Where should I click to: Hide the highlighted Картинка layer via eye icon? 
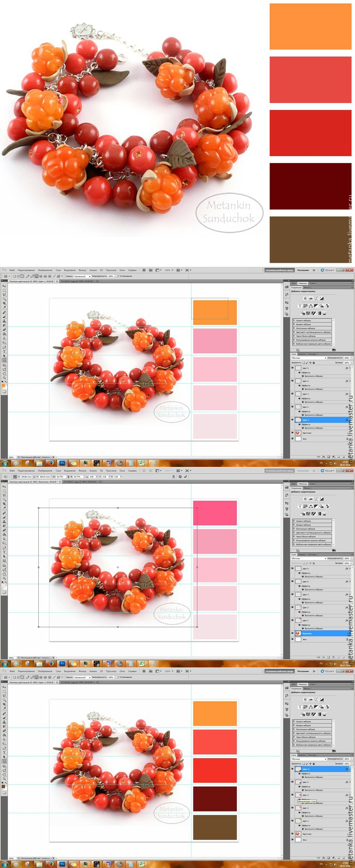(x=293, y=633)
